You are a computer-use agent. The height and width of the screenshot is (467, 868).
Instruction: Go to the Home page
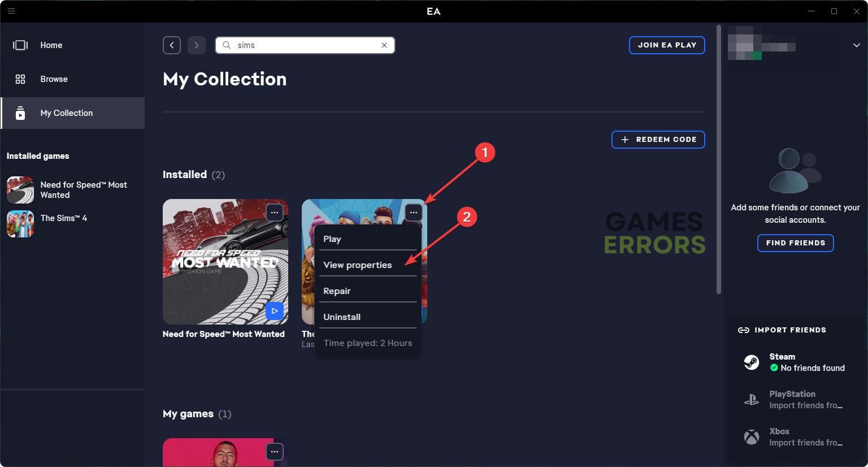pos(51,45)
